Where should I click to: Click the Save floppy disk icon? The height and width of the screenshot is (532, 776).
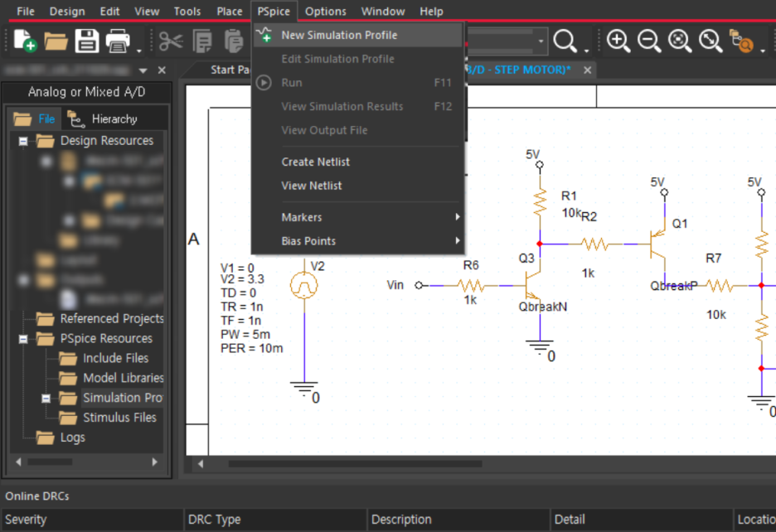(87, 41)
